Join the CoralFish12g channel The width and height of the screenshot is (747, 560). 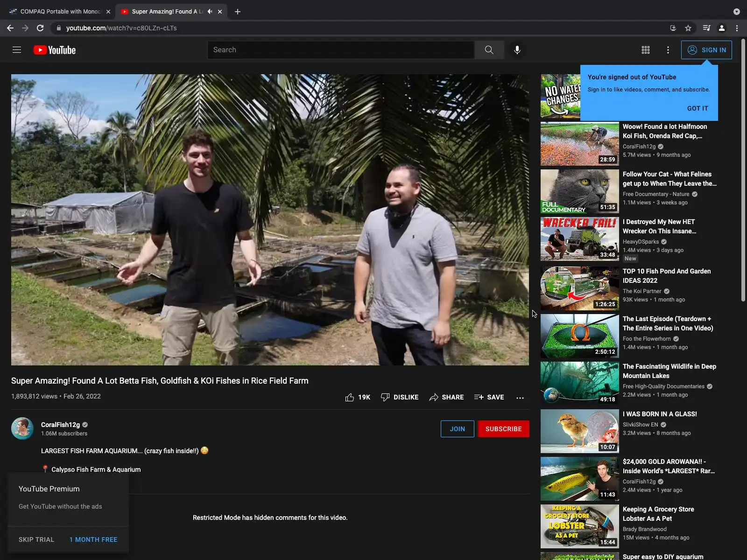tap(457, 429)
